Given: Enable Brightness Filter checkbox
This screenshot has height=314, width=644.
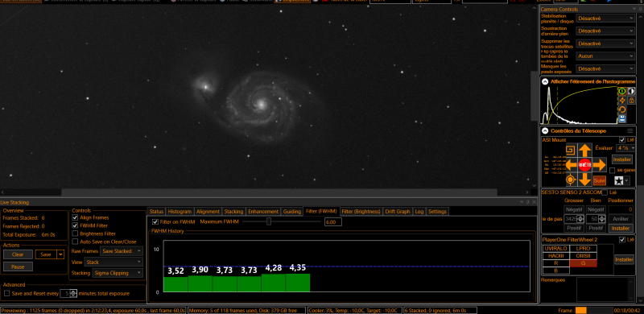Looking at the screenshot, I should 75,233.
